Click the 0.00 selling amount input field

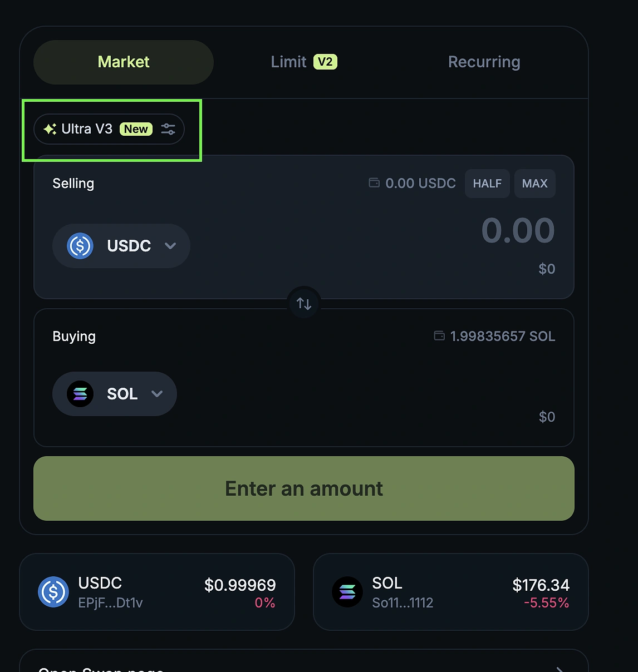tap(518, 231)
